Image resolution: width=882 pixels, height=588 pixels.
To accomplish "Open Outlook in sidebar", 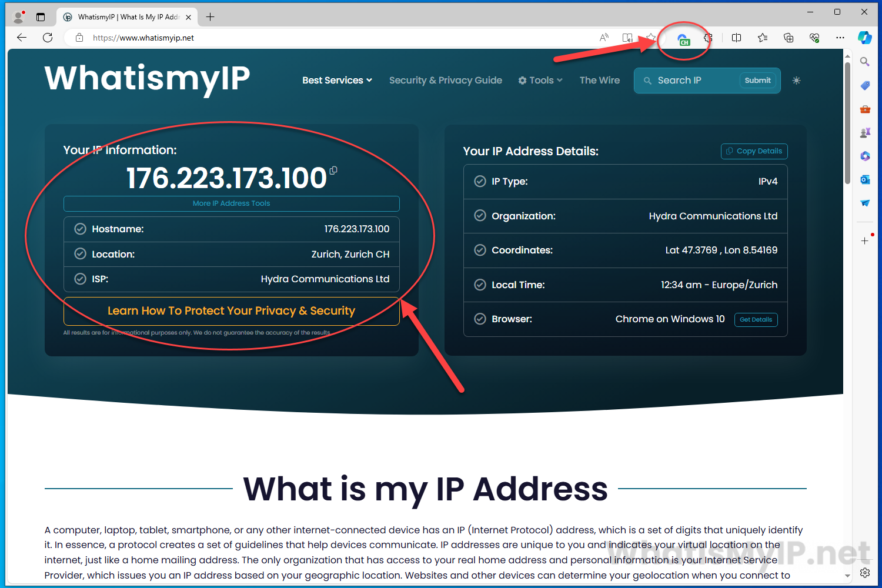I will [865, 179].
